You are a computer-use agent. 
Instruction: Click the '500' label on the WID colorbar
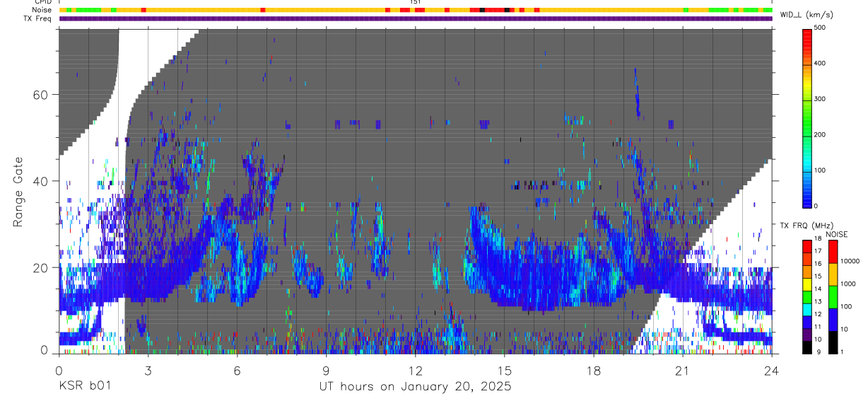point(820,28)
